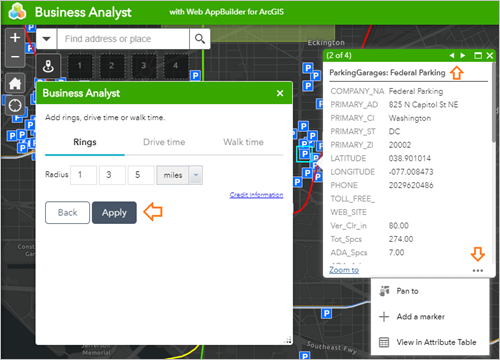Edit the third radius field value 5

tap(141, 175)
